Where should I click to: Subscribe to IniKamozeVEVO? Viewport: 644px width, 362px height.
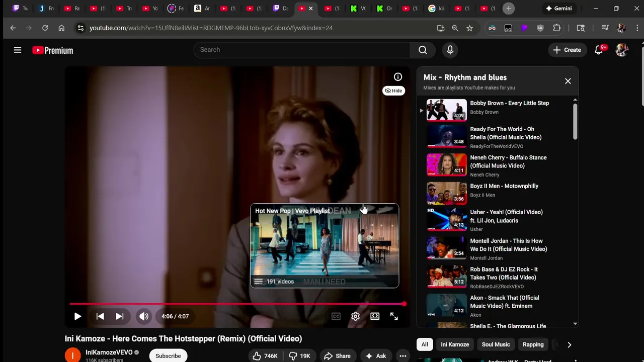(168, 356)
